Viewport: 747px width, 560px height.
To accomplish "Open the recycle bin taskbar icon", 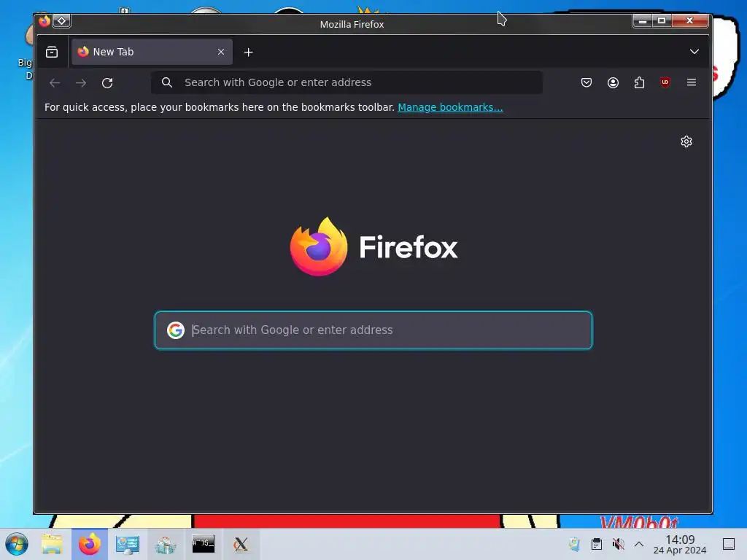I will (166, 544).
